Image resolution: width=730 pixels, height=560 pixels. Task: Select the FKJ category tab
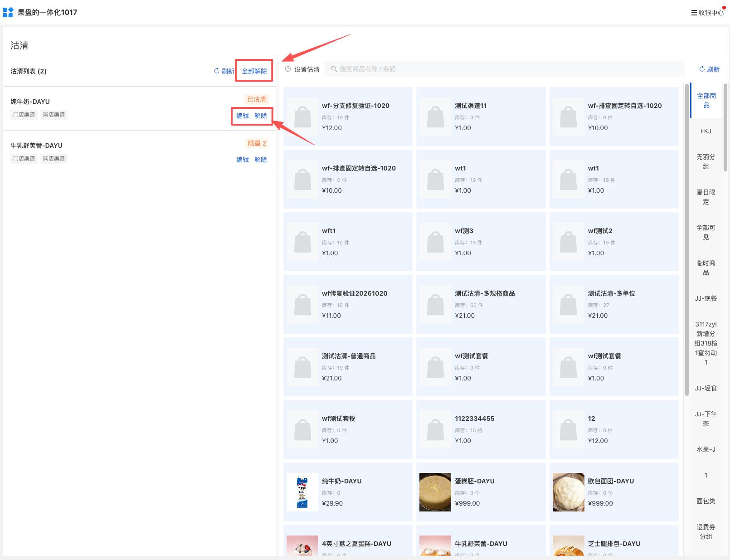(706, 131)
